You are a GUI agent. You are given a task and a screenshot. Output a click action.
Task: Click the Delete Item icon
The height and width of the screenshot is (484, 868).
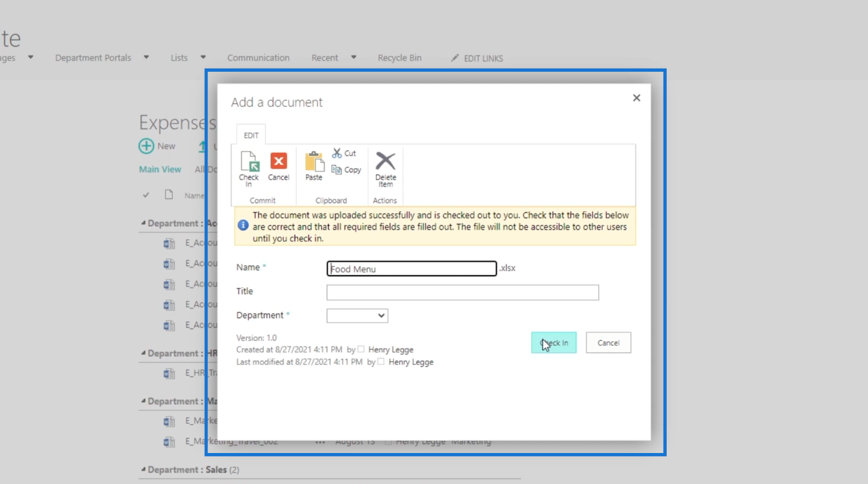386,161
